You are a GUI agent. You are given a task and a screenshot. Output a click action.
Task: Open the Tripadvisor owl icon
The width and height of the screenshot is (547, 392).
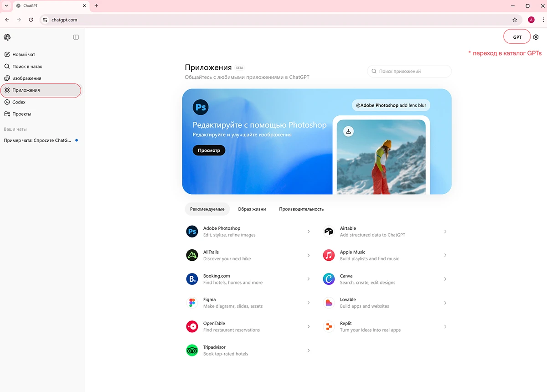click(192, 350)
